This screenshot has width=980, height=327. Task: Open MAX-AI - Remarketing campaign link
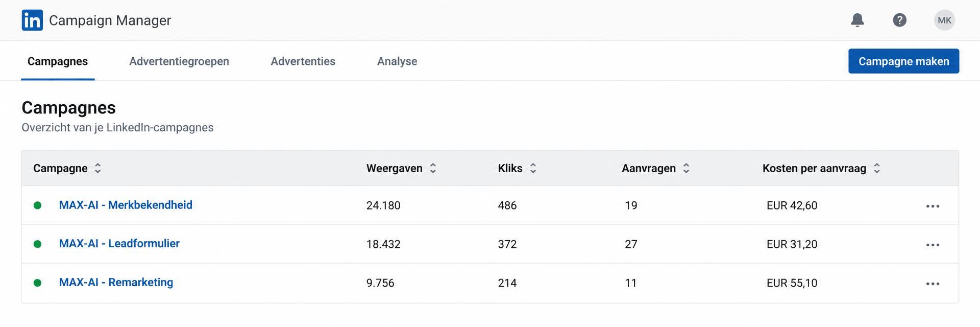click(x=116, y=283)
